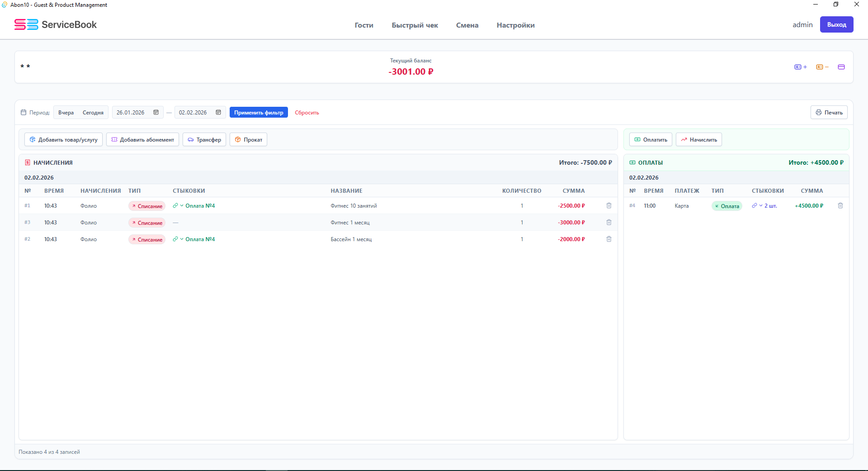
Task: Click the calendar icon beside Период label
Action: (24, 112)
